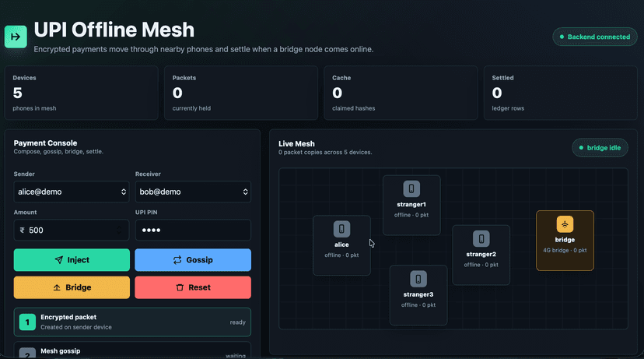Click the 'stranger2' node label
This screenshot has width=644, height=359.
(481, 254)
